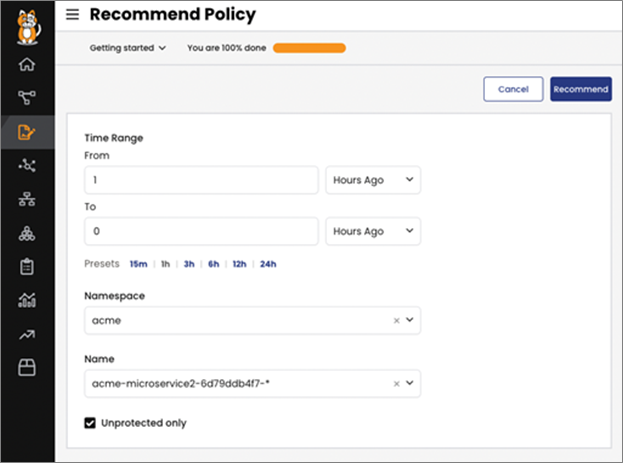Click the orange progress bar

pos(309,47)
